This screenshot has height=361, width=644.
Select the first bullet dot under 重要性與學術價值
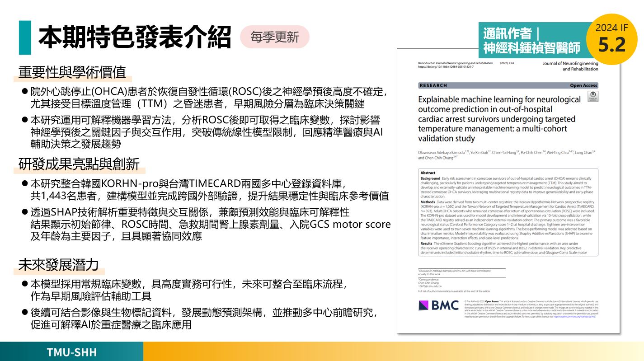pyautogui.click(x=25, y=92)
